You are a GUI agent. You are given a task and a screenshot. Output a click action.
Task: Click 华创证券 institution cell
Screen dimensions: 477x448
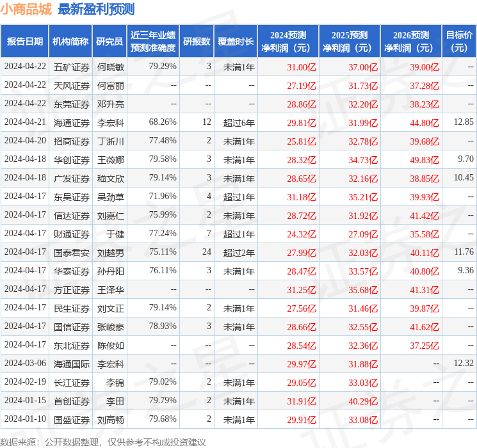click(72, 160)
